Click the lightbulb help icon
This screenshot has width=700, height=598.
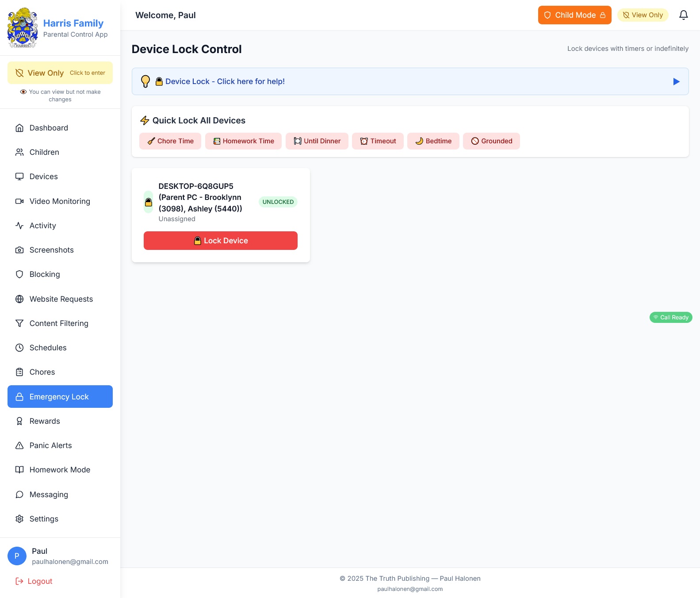145,81
